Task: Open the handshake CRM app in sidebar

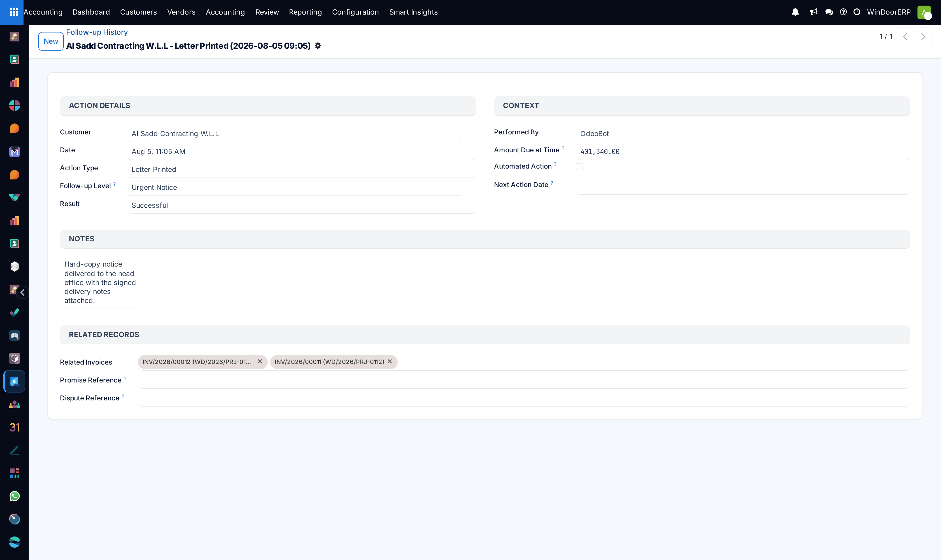Action: [14, 197]
